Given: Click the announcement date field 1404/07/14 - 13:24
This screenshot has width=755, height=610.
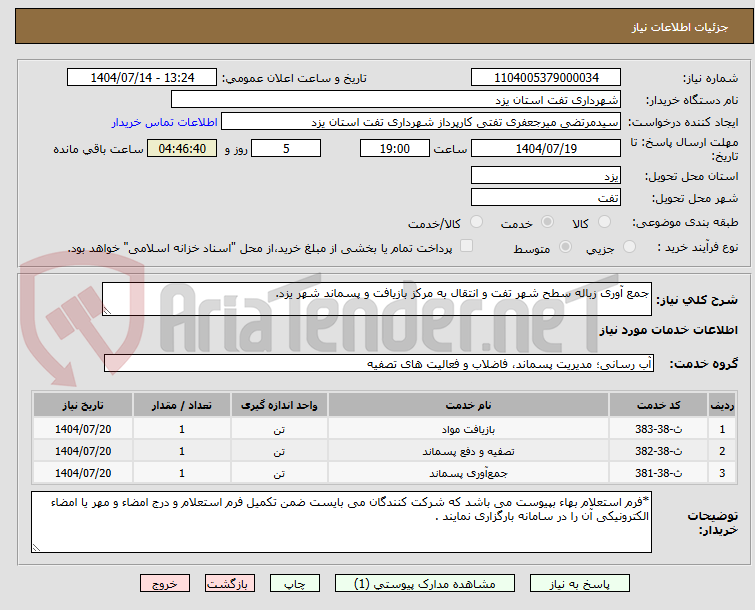Looking at the screenshot, I should coord(142,78).
